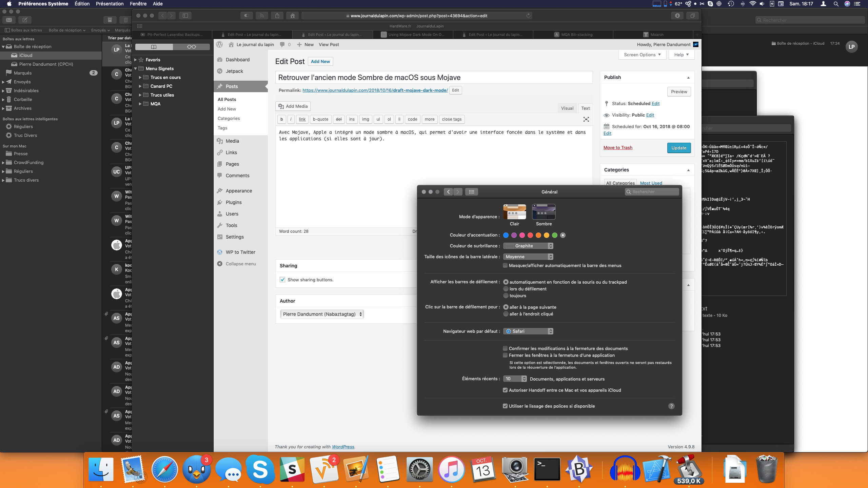
Task: Select scroll bars 'lors du défilement' option
Action: tap(506, 289)
